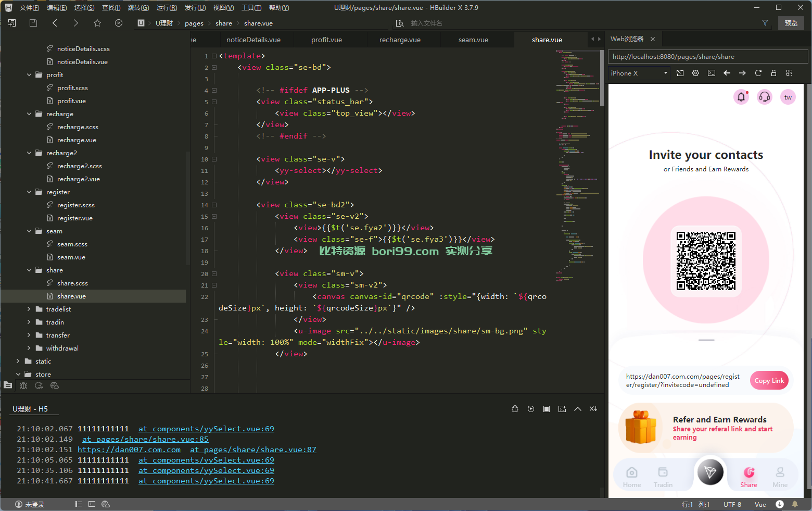The width and height of the screenshot is (812, 511).
Task: Open the share.vue:87 console link
Action: pyautogui.click(x=253, y=450)
